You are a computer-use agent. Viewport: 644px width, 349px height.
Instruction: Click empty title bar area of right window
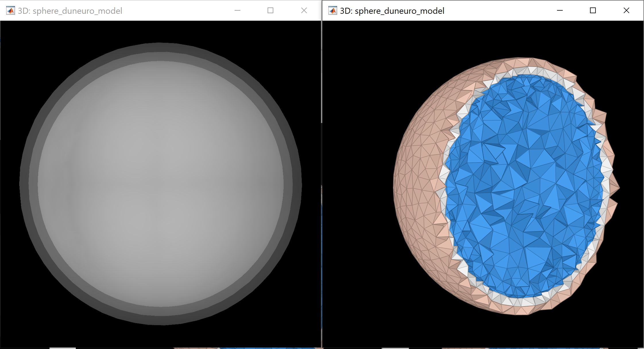500,11
